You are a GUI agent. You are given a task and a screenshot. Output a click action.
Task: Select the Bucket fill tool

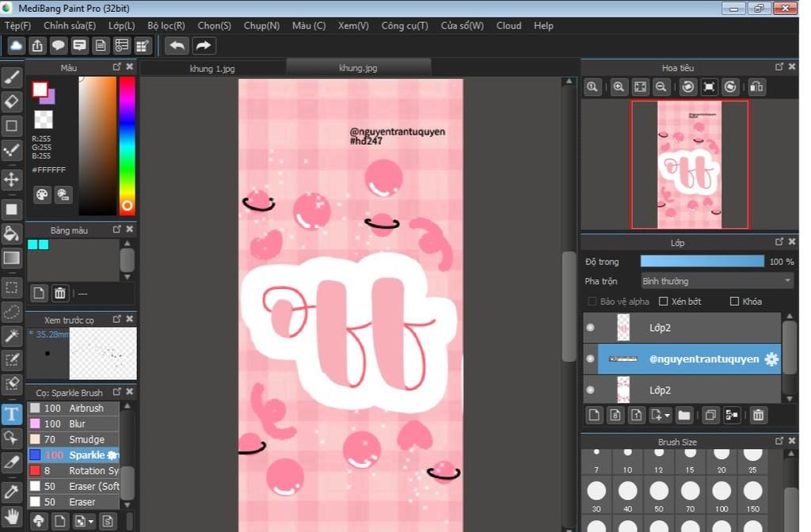(x=12, y=233)
